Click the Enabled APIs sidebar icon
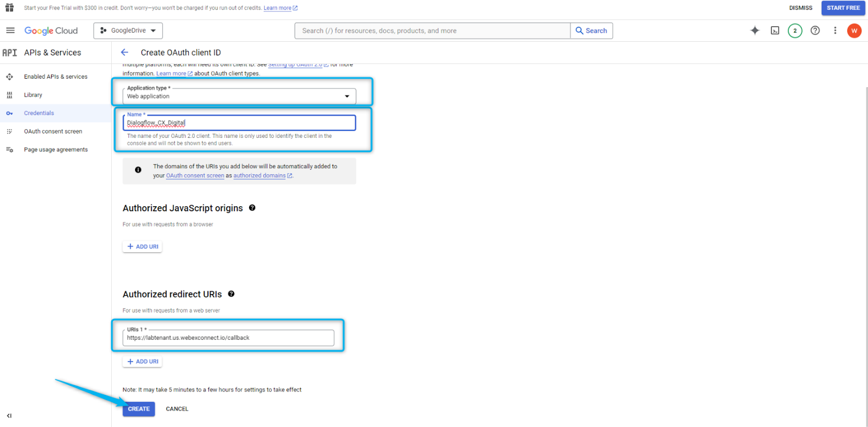Image resolution: width=868 pixels, height=427 pixels. [9, 77]
